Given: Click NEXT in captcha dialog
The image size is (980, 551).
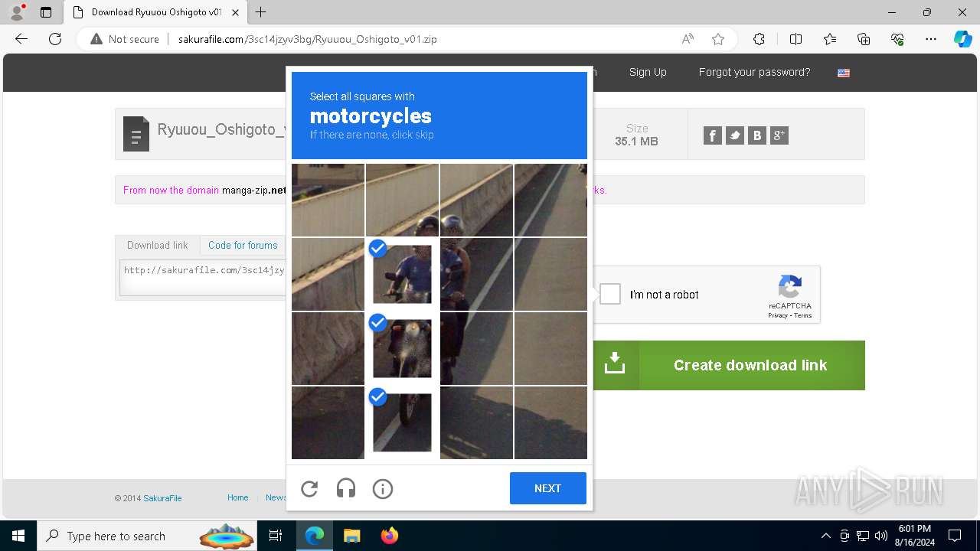Looking at the screenshot, I should 548,488.
